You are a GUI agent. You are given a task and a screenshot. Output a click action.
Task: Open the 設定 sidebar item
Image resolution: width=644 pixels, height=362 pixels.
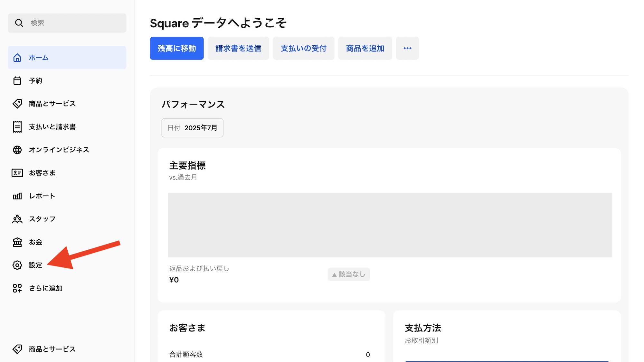tap(67, 265)
